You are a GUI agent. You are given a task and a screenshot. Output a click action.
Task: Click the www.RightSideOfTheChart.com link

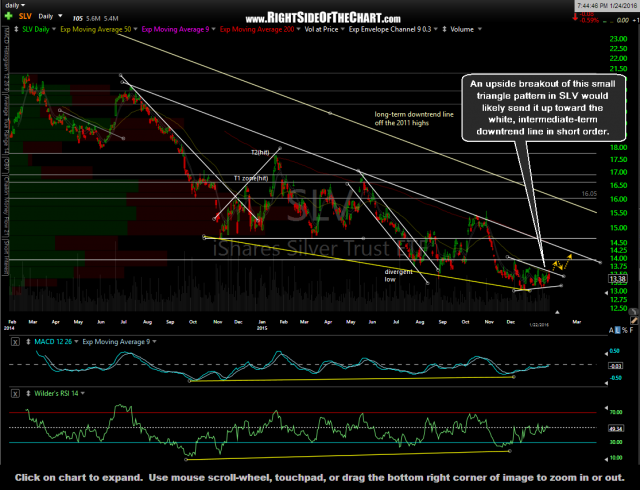click(322, 18)
